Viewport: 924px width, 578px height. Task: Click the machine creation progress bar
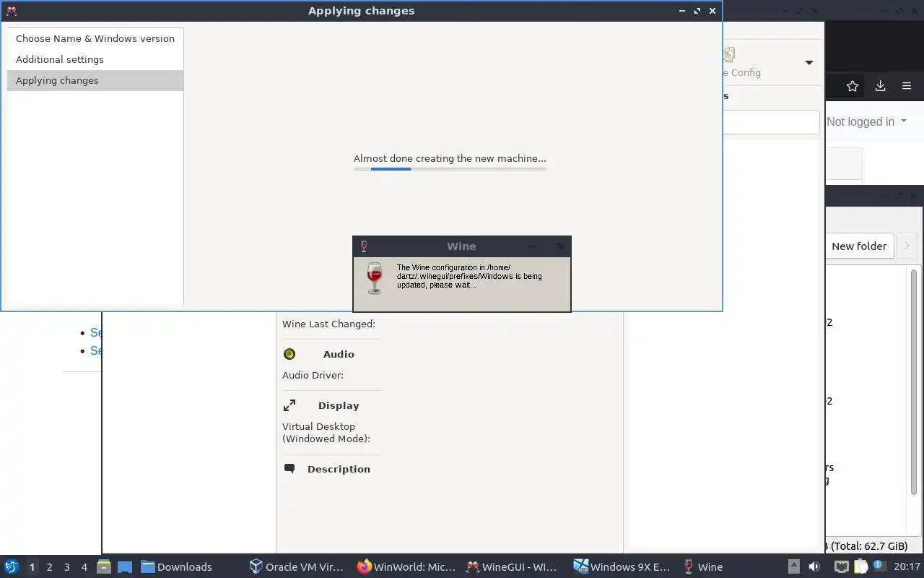coord(450,169)
